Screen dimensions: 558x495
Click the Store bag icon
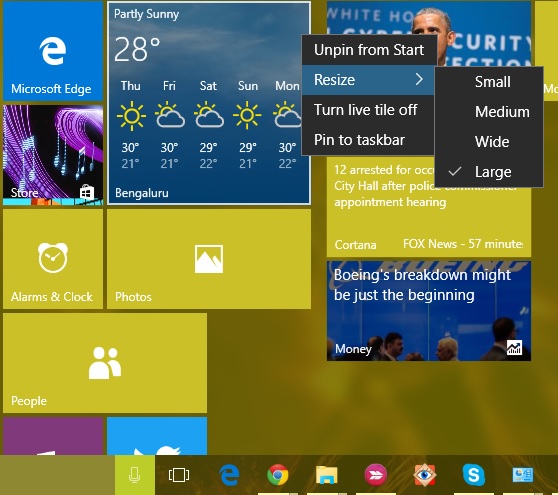tap(87, 193)
